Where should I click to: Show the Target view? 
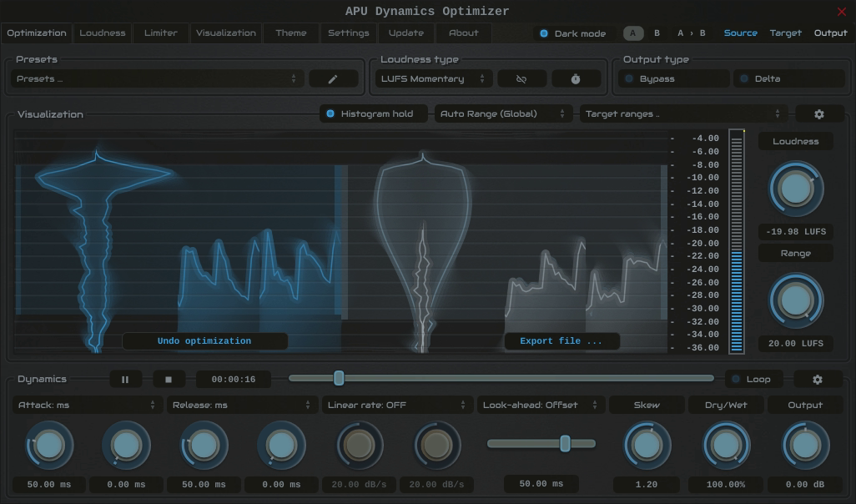click(x=786, y=33)
